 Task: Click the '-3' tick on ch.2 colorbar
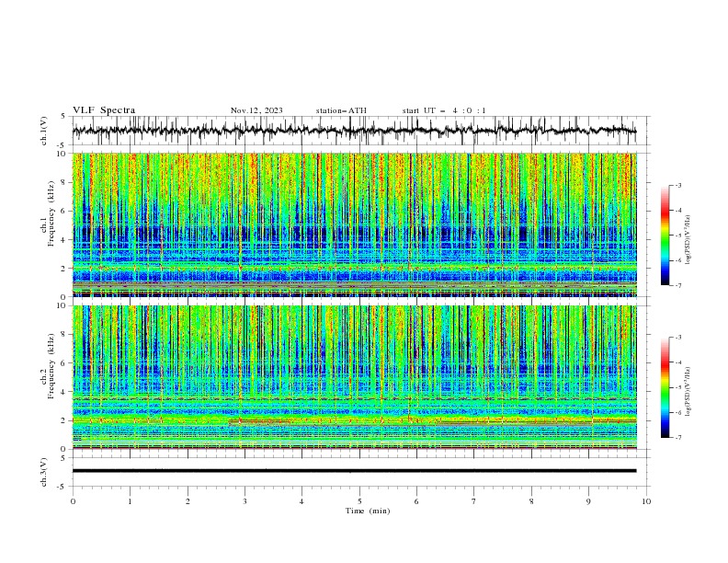pyautogui.click(x=677, y=338)
